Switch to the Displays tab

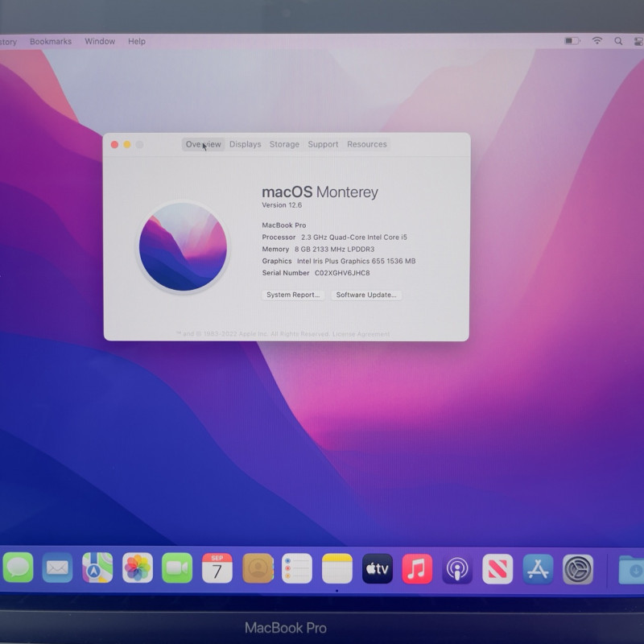pyautogui.click(x=246, y=144)
